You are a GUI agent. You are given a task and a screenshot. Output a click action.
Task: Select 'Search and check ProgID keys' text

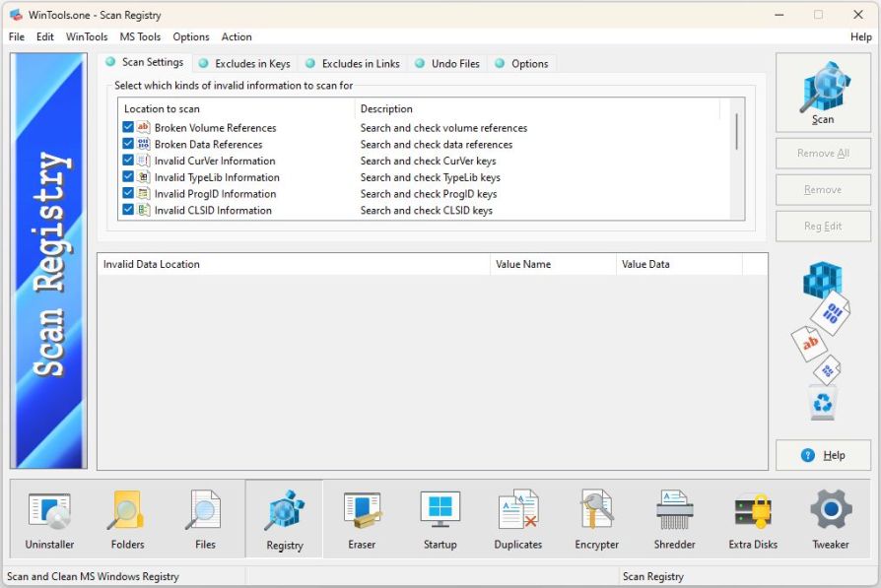click(x=428, y=193)
